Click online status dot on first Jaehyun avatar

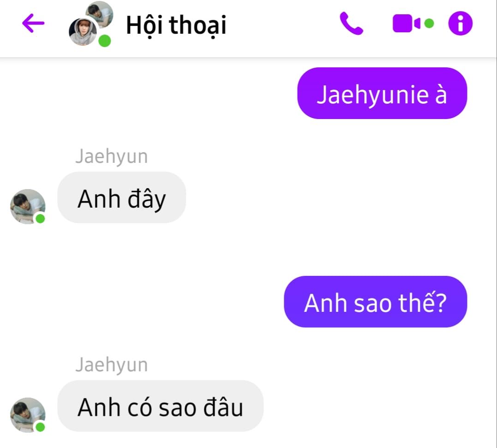point(40,219)
